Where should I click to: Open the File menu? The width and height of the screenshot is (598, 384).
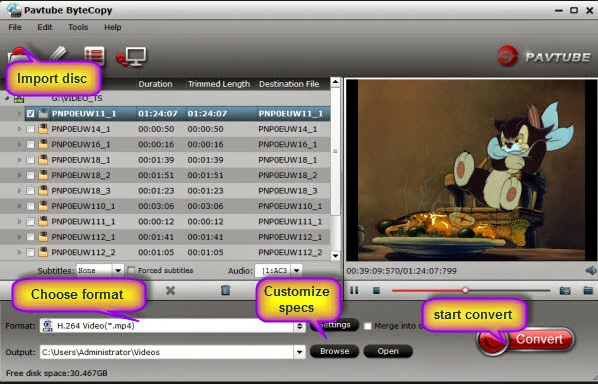15,27
